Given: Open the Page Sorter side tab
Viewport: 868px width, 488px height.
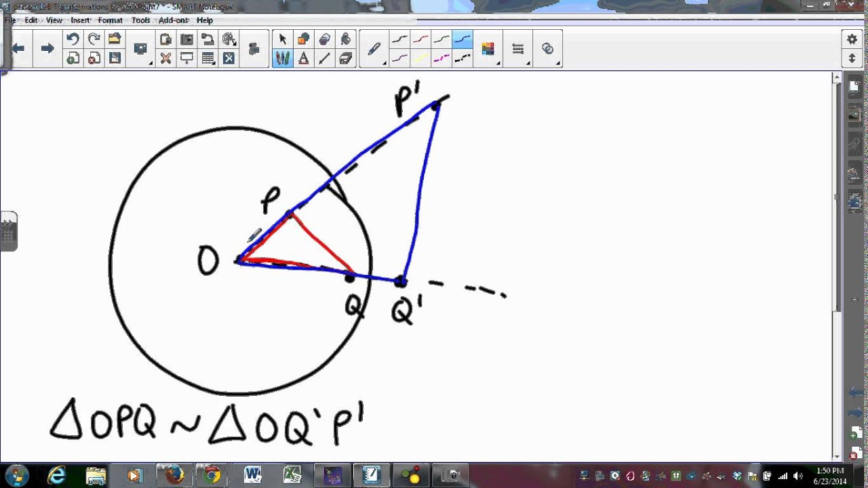Looking at the screenshot, I should [x=854, y=86].
